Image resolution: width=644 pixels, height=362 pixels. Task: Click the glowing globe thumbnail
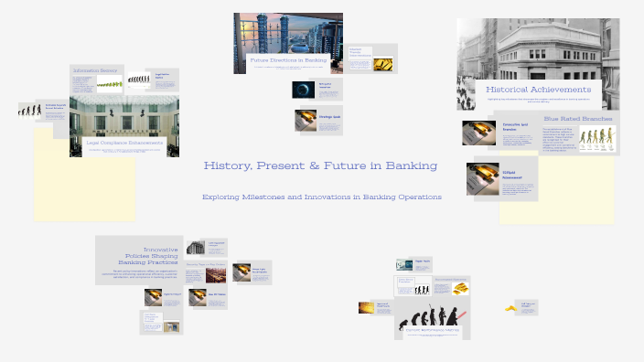click(x=304, y=90)
